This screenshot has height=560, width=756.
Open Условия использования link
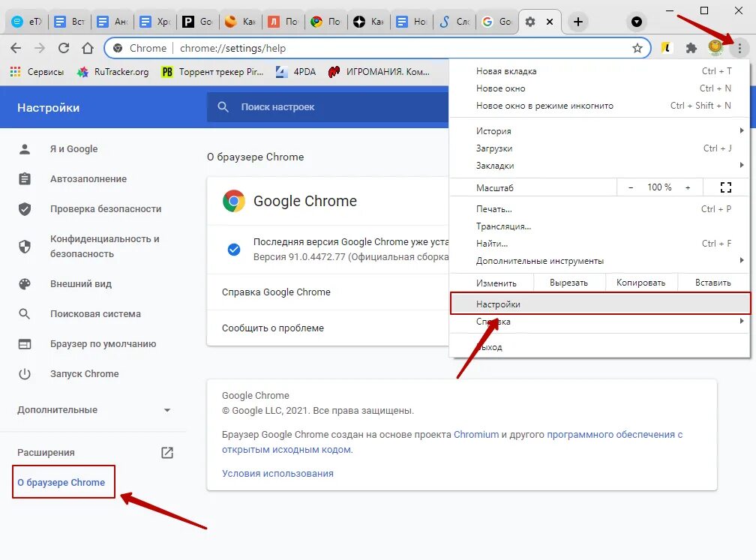pos(277,473)
